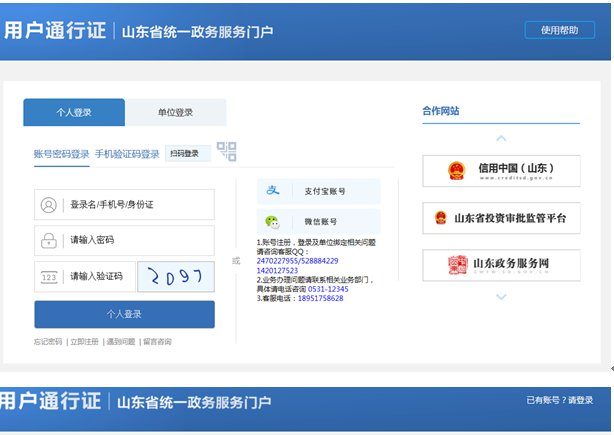
Task: Click the user avatar icon in username field
Action: [x=48, y=205]
